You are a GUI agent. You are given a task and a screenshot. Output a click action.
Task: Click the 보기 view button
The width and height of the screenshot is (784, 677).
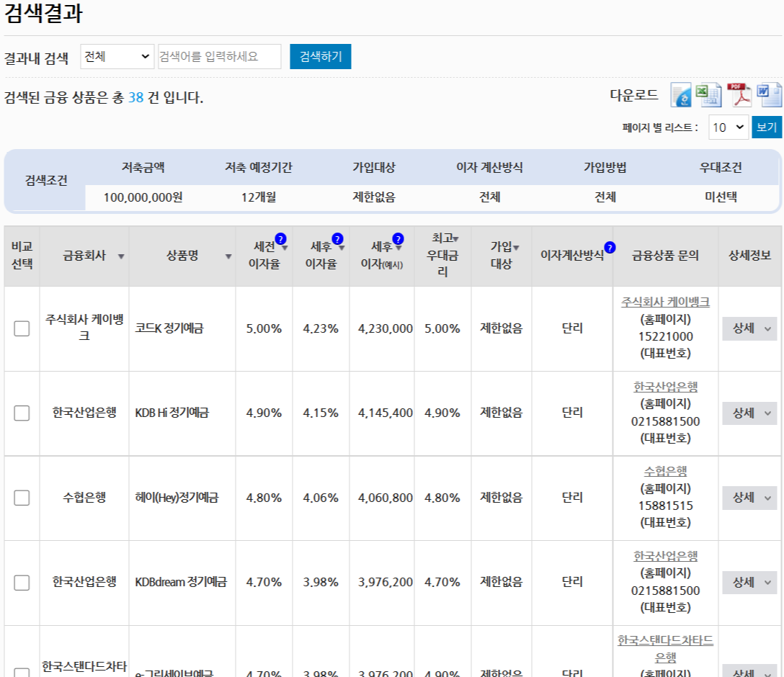(767, 127)
